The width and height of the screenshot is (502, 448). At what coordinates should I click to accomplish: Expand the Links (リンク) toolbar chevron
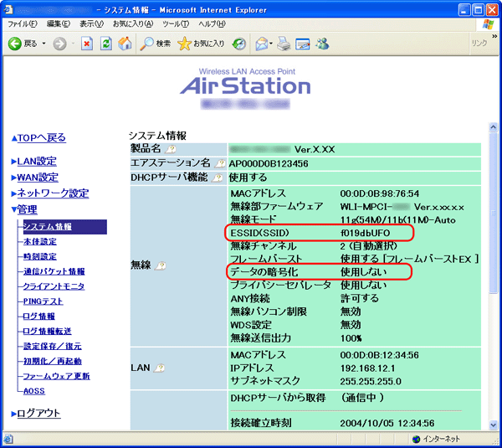[x=494, y=36]
